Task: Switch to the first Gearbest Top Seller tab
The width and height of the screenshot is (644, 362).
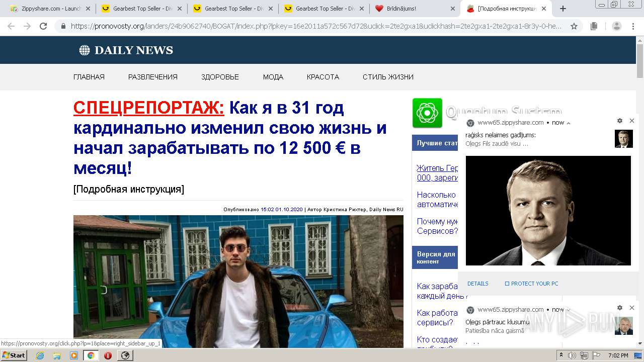Action: (x=142, y=9)
